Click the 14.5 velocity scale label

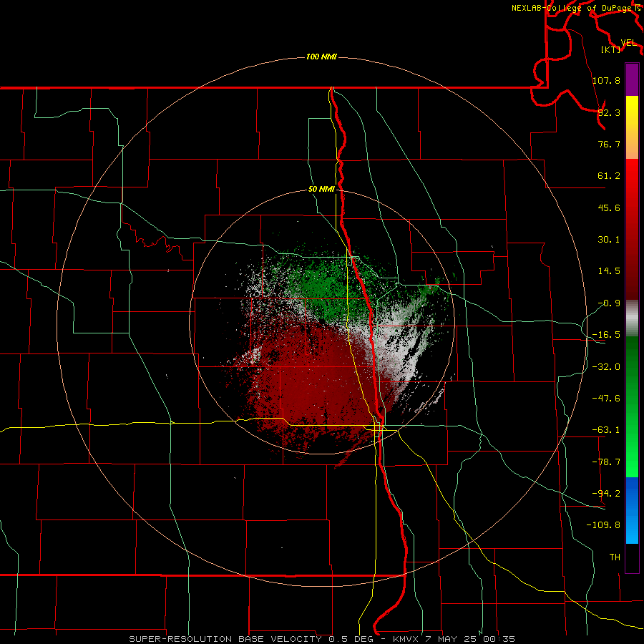(609, 271)
